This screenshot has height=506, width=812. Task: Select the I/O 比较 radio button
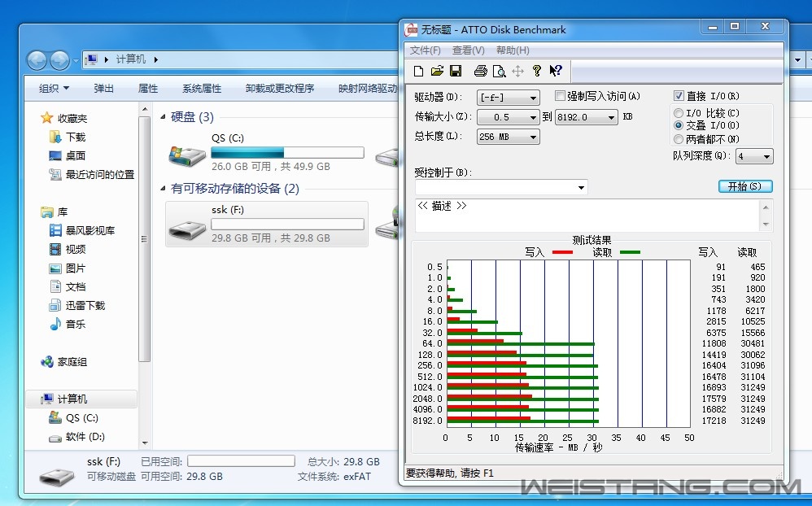[x=679, y=113]
